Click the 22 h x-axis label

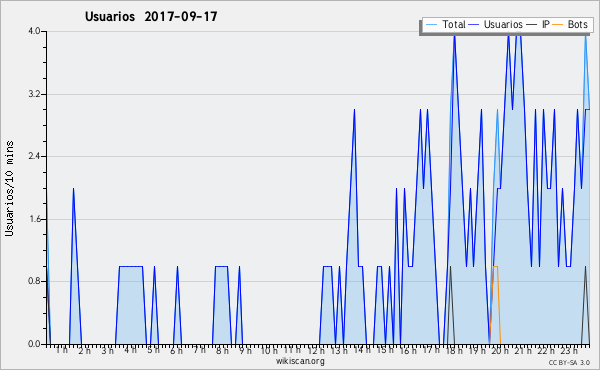tap(546, 350)
